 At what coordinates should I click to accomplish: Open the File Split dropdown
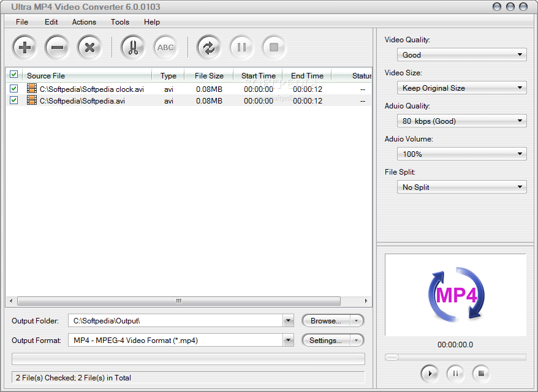point(462,187)
